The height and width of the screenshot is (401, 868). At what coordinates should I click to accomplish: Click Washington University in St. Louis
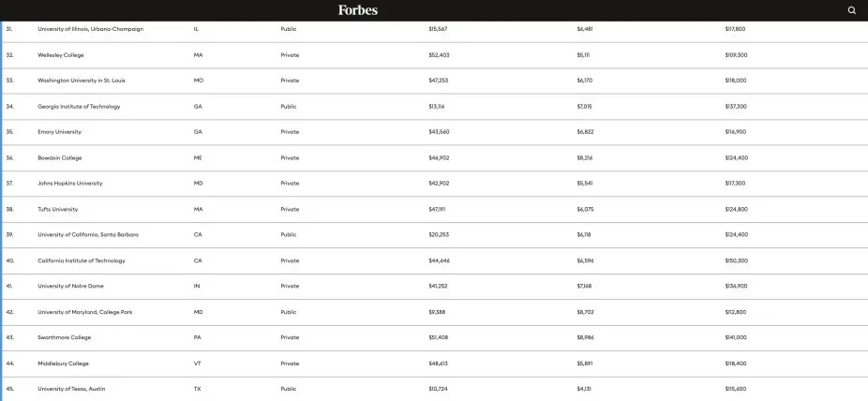click(81, 81)
